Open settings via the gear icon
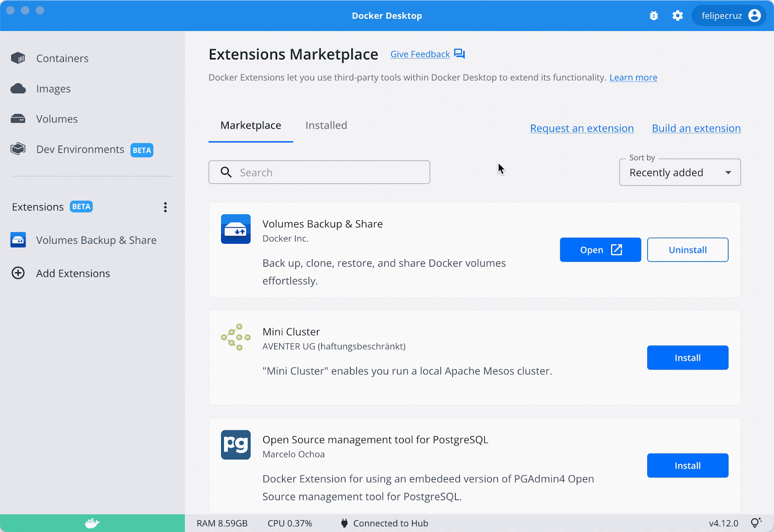Image resolution: width=774 pixels, height=532 pixels. pos(678,16)
